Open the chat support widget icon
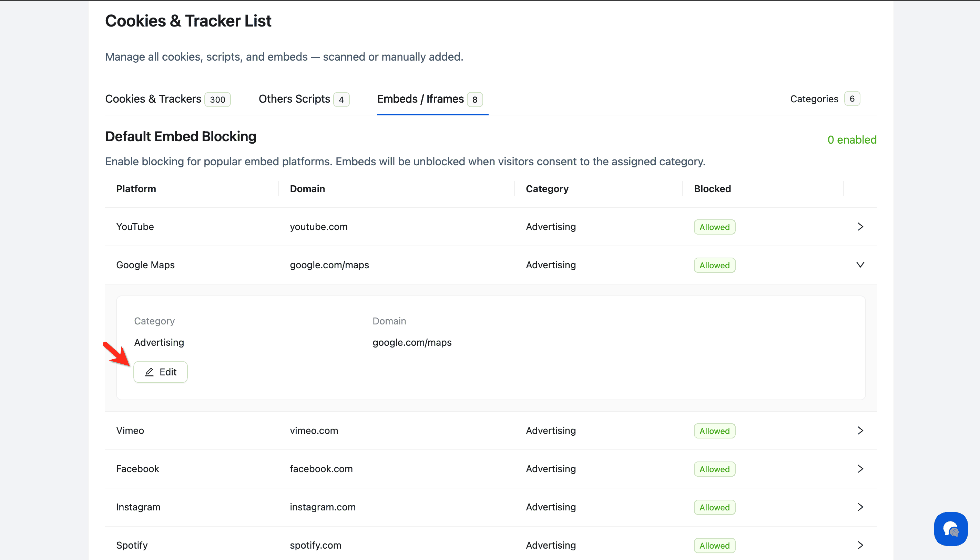Image resolution: width=980 pixels, height=560 pixels. (950, 529)
